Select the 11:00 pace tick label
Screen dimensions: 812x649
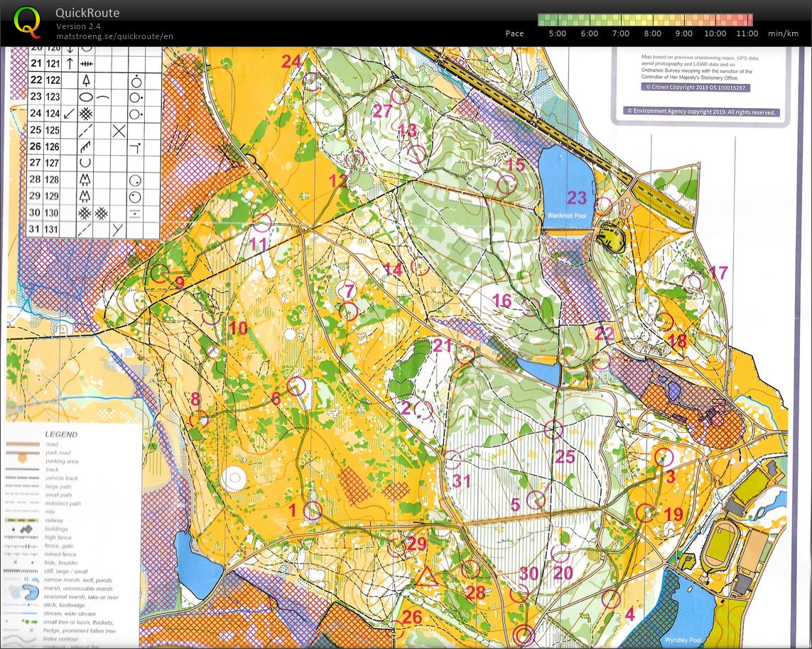(747, 33)
